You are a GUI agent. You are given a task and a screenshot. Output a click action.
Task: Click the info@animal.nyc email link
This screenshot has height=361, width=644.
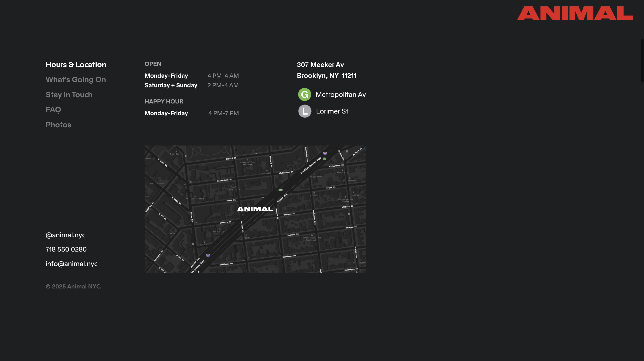pos(71,264)
